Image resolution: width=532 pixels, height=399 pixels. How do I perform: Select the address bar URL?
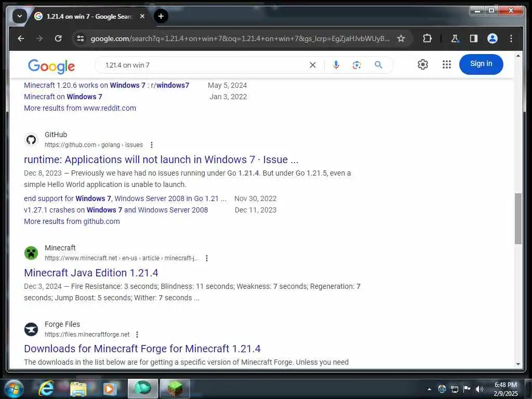click(x=240, y=38)
